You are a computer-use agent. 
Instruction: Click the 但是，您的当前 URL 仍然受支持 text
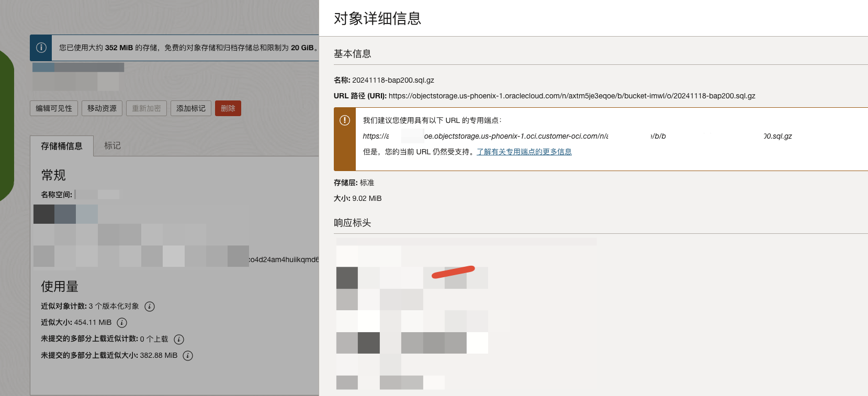tap(419, 152)
